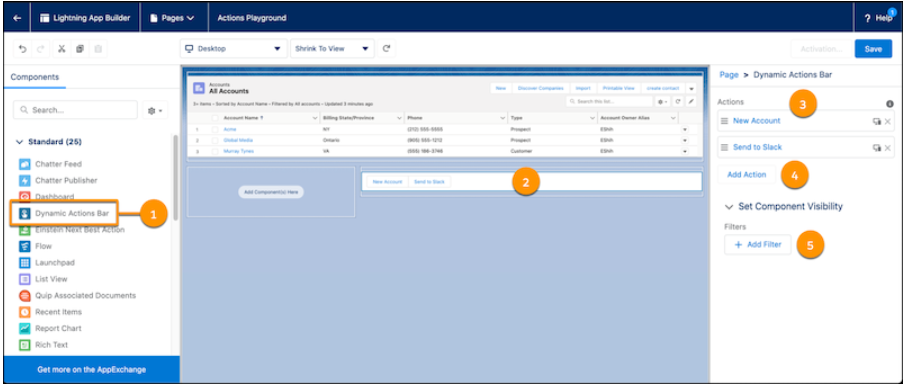Select the Quip Associated Documents component
The height and width of the screenshot is (391, 909).
point(77,295)
